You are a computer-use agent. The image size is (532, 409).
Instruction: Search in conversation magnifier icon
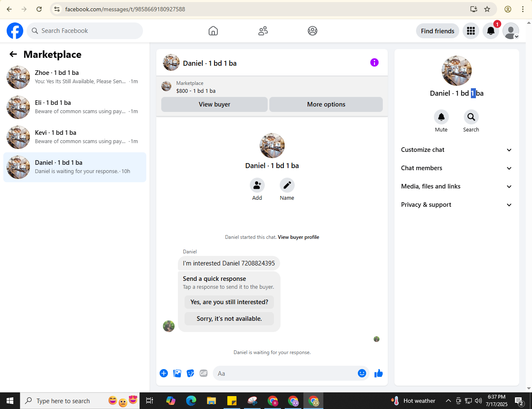[471, 117]
